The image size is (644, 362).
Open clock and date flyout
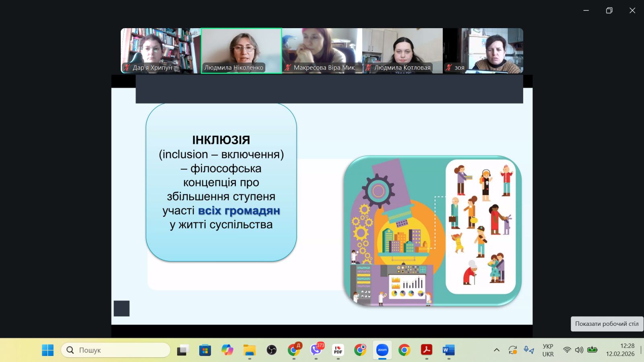pos(620,350)
